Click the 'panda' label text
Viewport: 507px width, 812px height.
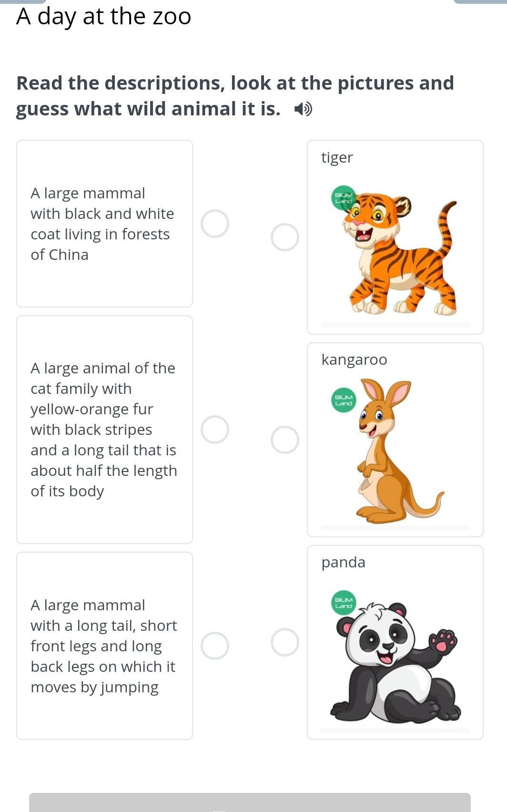coord(343,562)
